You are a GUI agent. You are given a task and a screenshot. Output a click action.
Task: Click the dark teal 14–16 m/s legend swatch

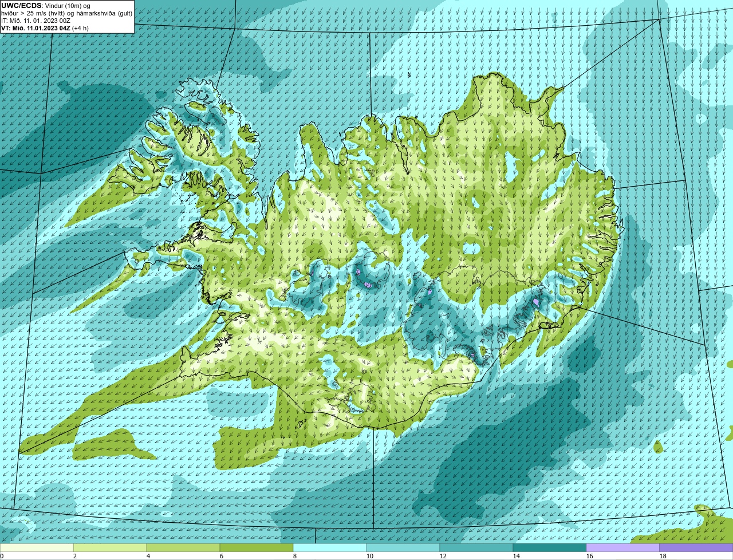pos(550,548)
